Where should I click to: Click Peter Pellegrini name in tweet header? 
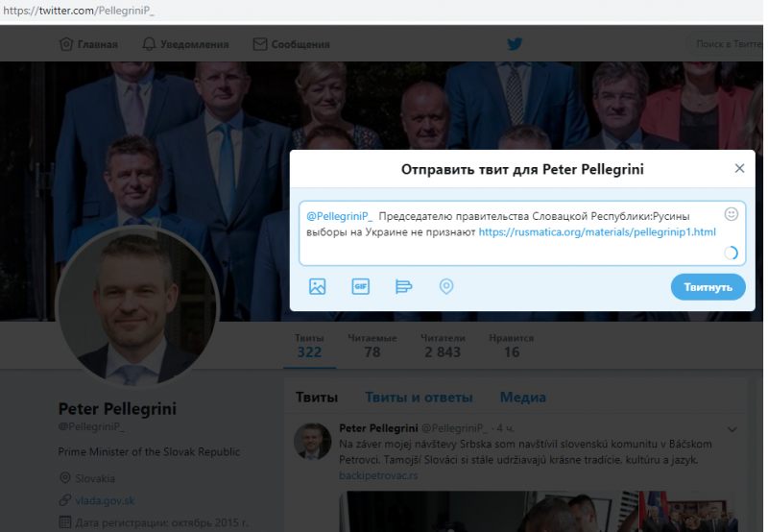(x=378, y=428)
